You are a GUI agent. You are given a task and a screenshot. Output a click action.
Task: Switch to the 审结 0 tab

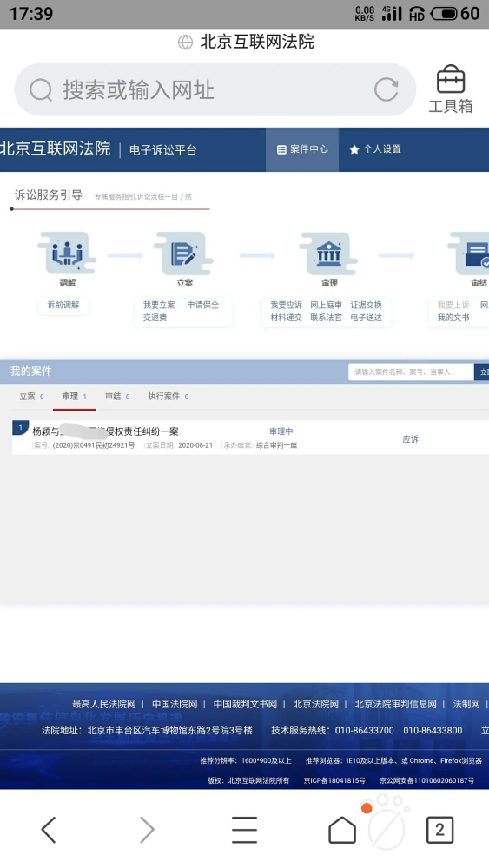point(117,397)
